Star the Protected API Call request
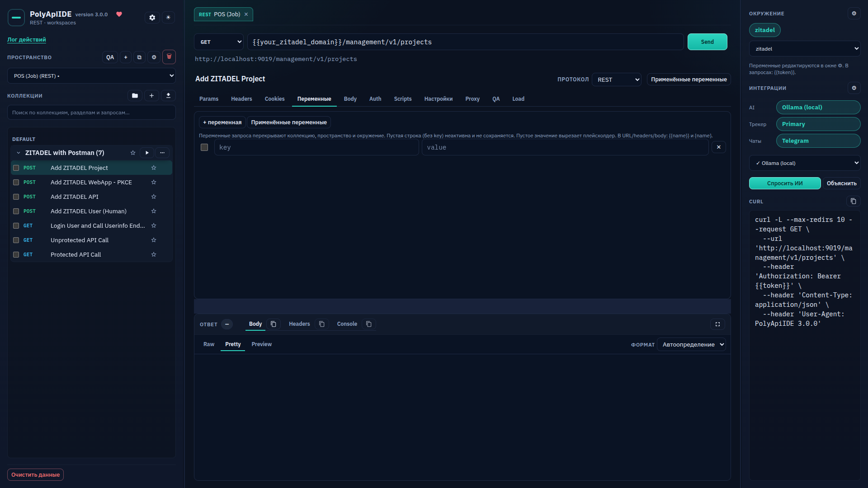This screenshot has height=488, width=868. [154, 255]
